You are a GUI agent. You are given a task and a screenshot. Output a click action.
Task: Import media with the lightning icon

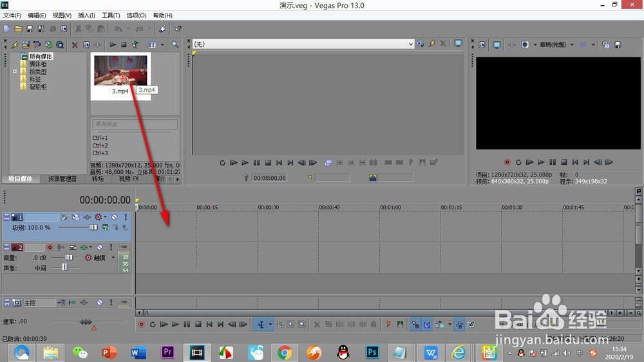(x=15, y=45)
